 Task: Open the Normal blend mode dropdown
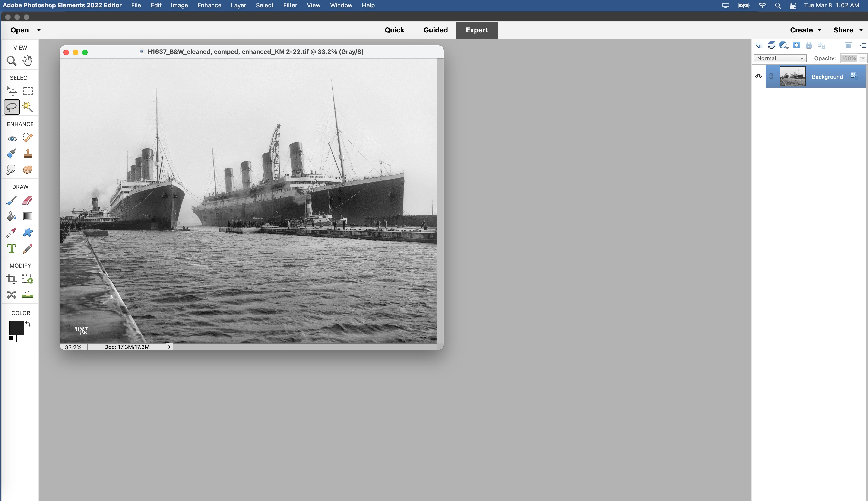[780, 58]
